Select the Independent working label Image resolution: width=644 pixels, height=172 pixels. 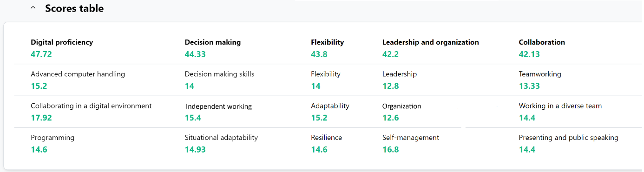click(x=219, y=106)
